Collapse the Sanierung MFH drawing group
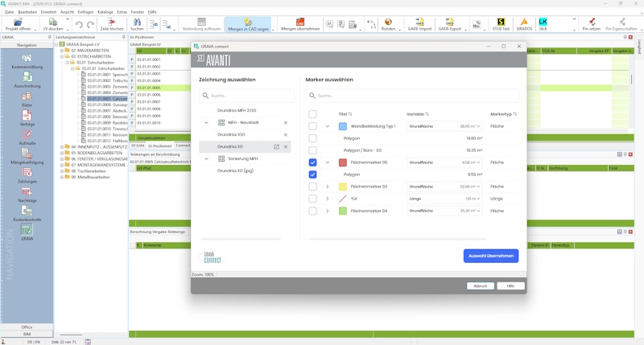Image resolution: width=644 pixels, height=345 pixels. (x=206, y=158)
